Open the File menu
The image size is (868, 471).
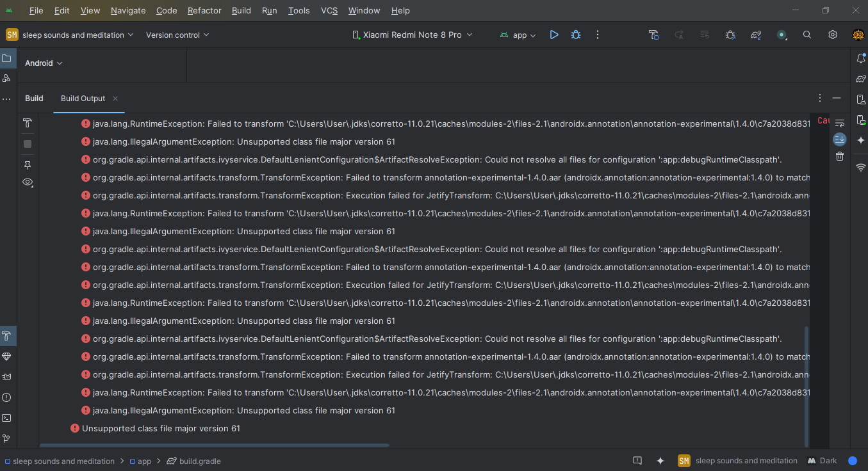[37, 10]
